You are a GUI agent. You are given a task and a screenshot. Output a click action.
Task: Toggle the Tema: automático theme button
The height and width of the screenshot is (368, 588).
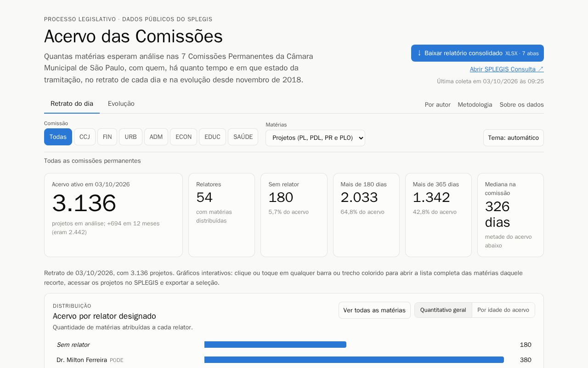[513, 138]
